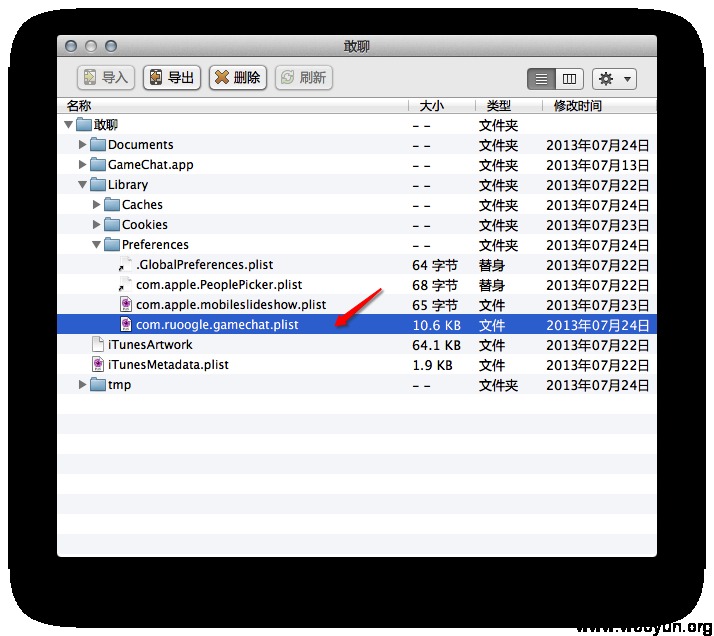The image size is (714, 636).
Task: Click the 敢聊 root folder name
Action: pos(106,125)
